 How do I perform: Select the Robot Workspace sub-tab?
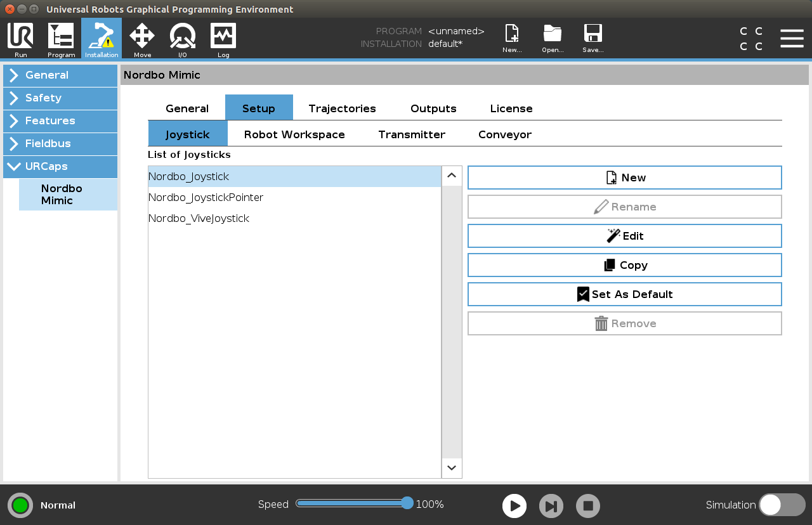[x=294, y=134]
